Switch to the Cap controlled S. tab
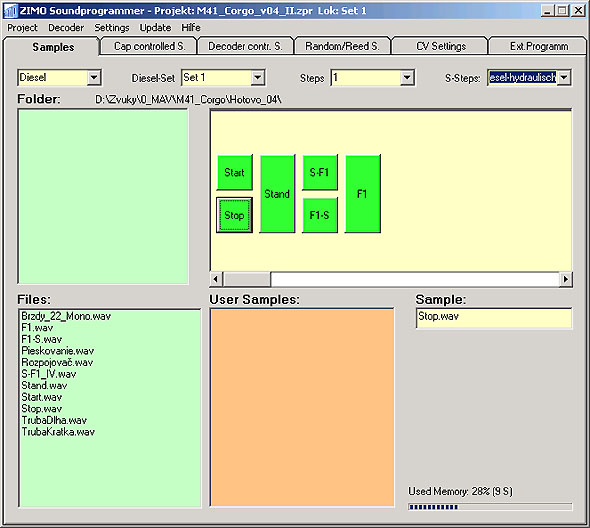590x528 pixels. pyautogui.click(x=149, y=46)
